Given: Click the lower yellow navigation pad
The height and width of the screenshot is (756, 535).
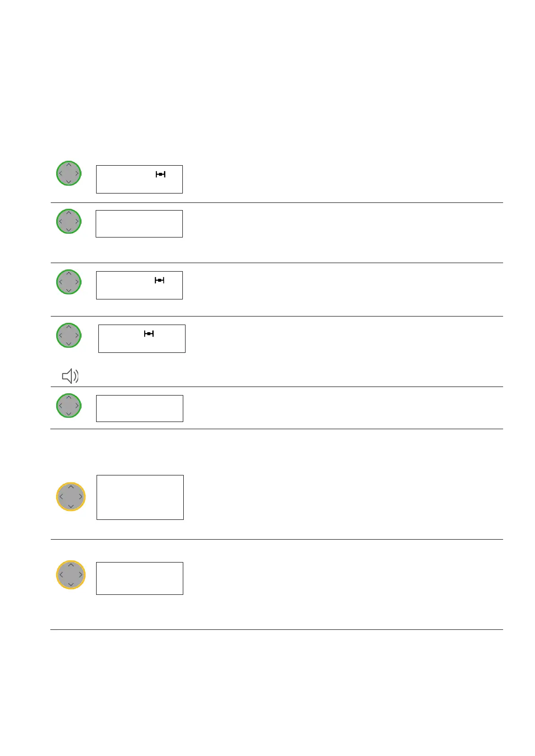Looking at the screenshot, I should pyautogui.click(x=71, y=575).
